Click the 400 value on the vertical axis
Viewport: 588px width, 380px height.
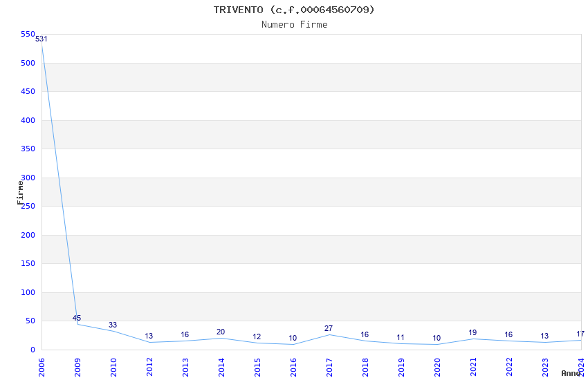click(x=28, y=120)
